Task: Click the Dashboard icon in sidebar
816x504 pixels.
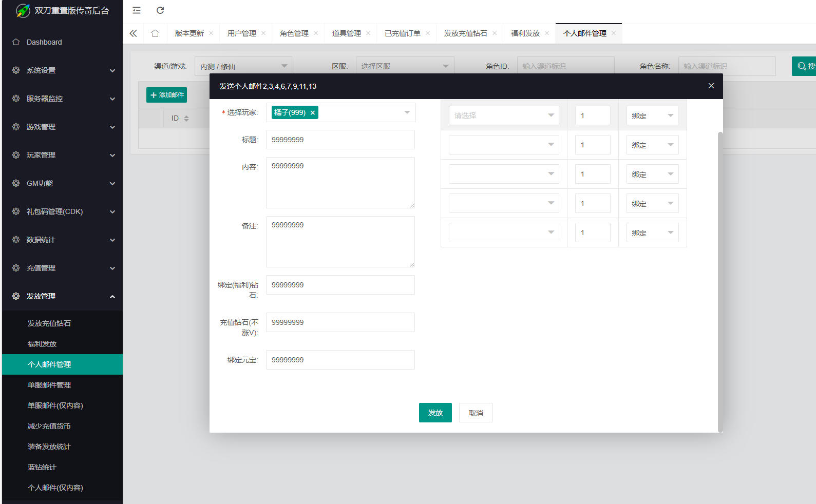Action: point(16,42)
